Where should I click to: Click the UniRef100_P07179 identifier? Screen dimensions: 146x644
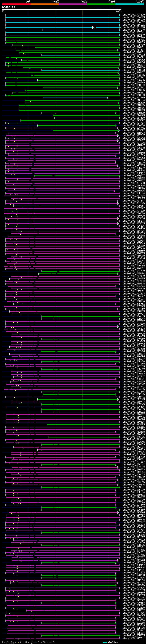(x=133, y=211)
